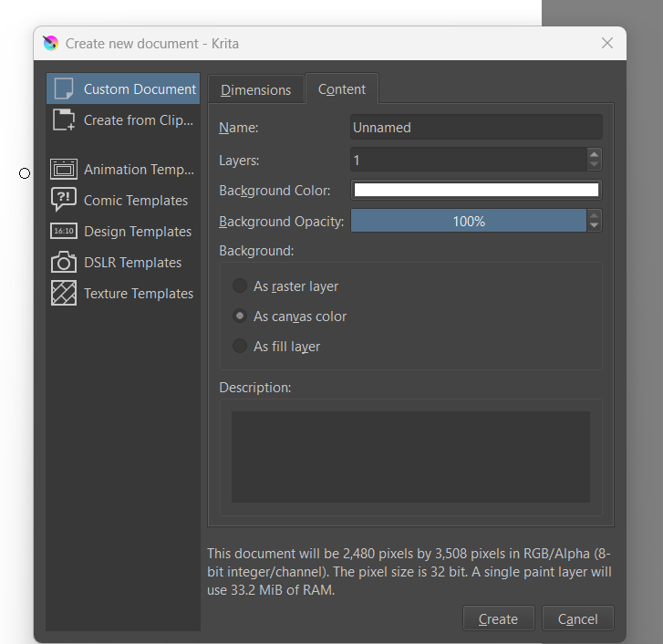663x644 pixels.
Task: Switch to the Dimensions tab
Action: 256,90
